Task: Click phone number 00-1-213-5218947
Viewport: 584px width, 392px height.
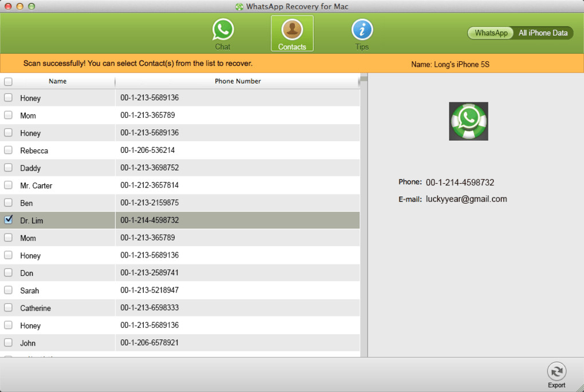Action: click(x=149, y=290)
